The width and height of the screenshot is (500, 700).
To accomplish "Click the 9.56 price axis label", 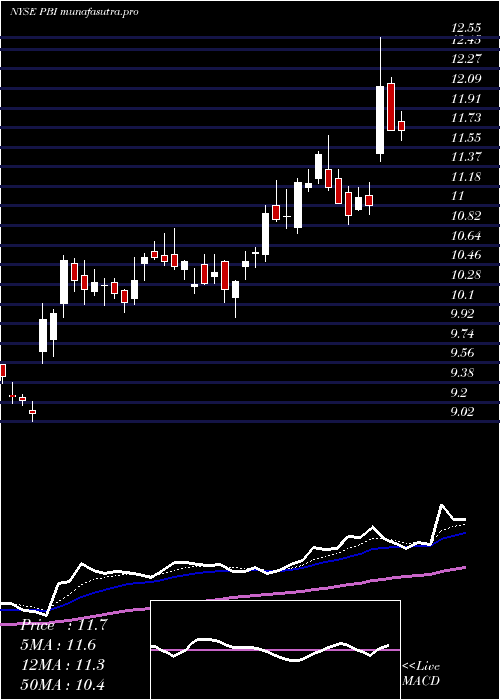I will [464, 353].
